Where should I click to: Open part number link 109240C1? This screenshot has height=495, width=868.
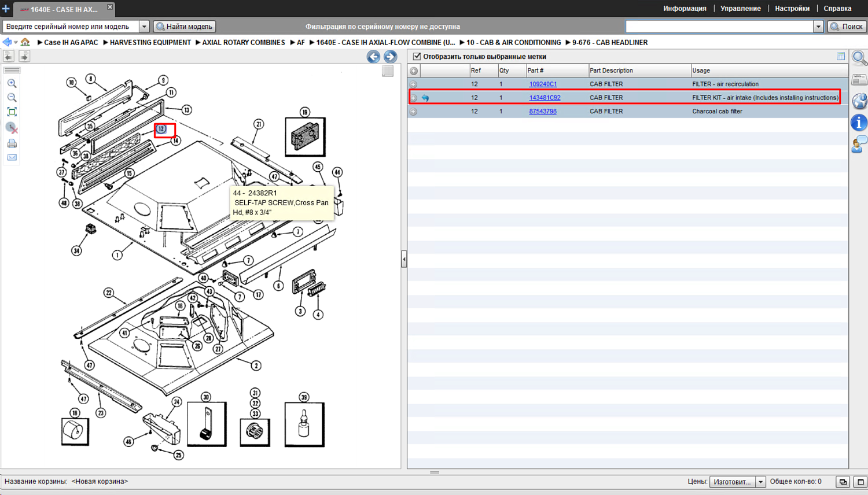pyautogui.click(x=543, y=84)
